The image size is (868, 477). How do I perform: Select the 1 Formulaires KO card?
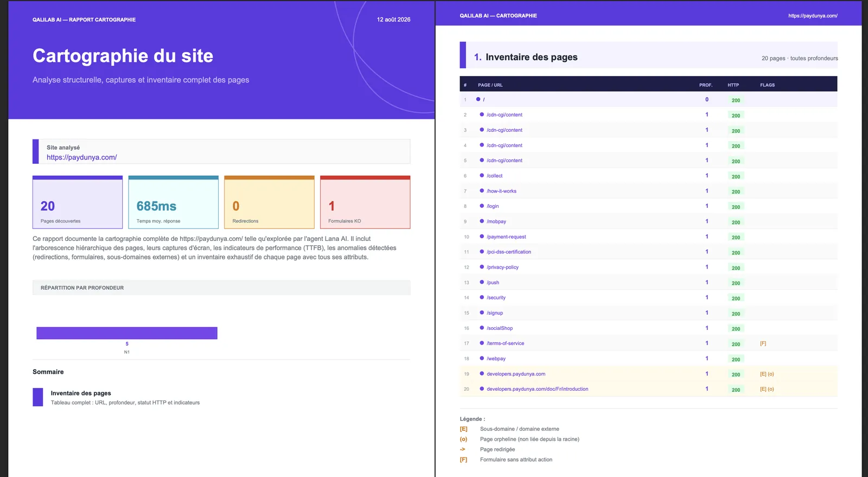tap(365, 202)
